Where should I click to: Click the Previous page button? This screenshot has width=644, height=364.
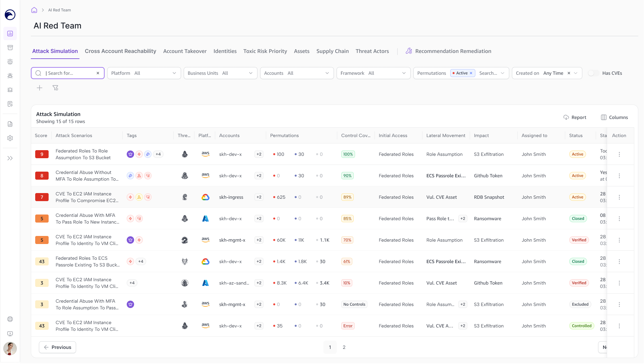(x=57, y=347)
